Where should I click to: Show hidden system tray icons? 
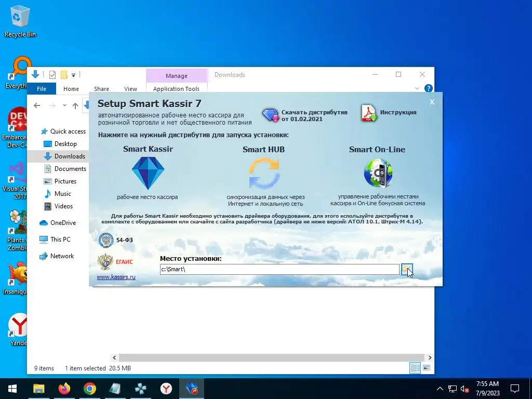pyautogui.click(x=440, y=389)
